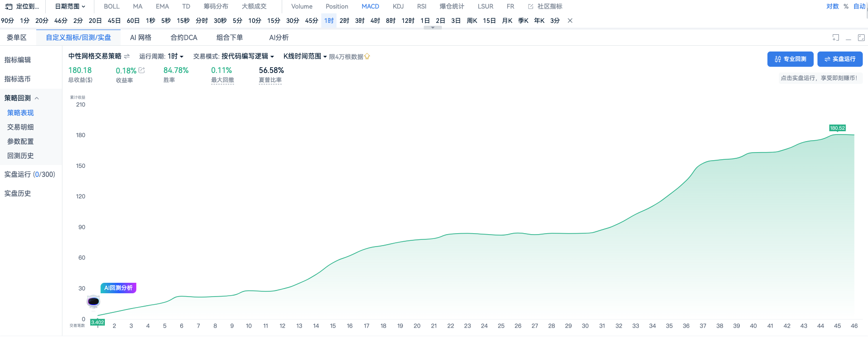The height and width of the screenshot is (340, 868).
Task: Select the LSUR indicator
Action: [486, 7]
